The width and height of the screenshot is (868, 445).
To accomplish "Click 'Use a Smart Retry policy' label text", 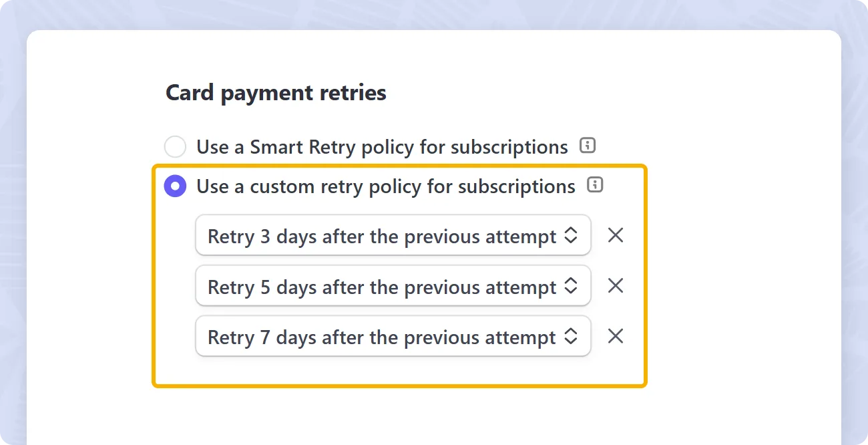I will point(382,147).
